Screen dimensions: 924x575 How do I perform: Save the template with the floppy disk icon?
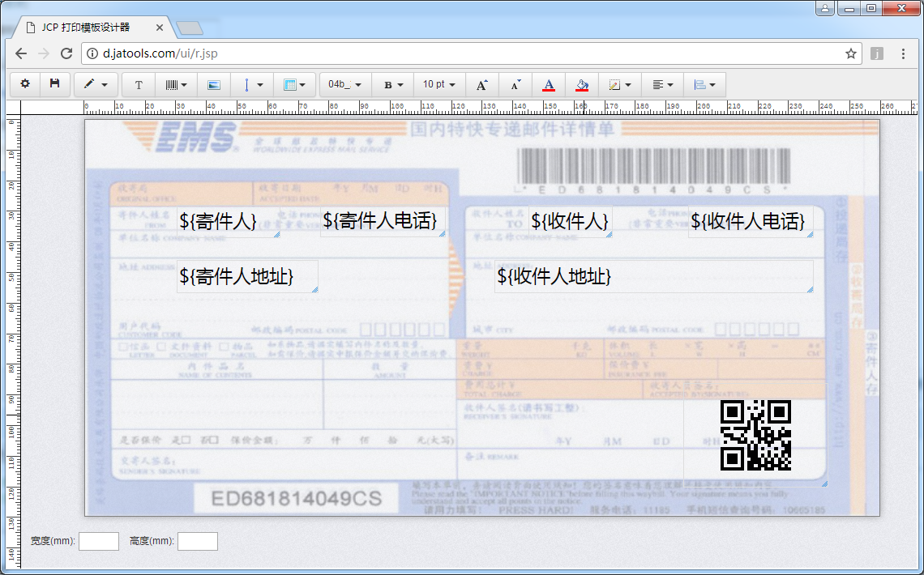tap(55, 84)
